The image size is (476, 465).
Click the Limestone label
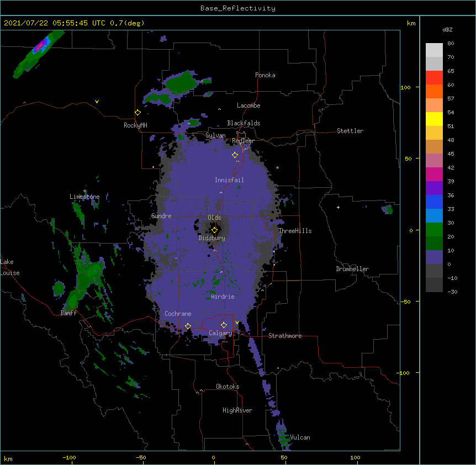pos(84,197)
